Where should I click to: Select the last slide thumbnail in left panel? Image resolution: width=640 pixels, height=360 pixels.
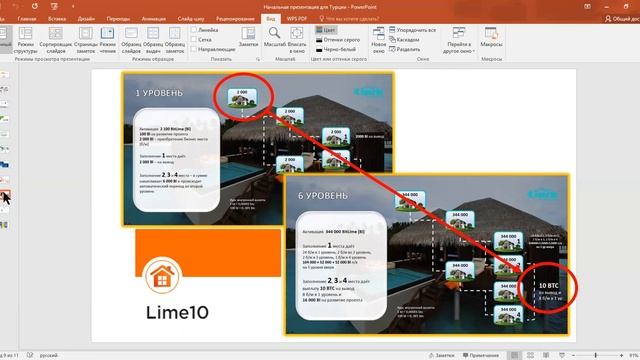(x=4, y=225)
